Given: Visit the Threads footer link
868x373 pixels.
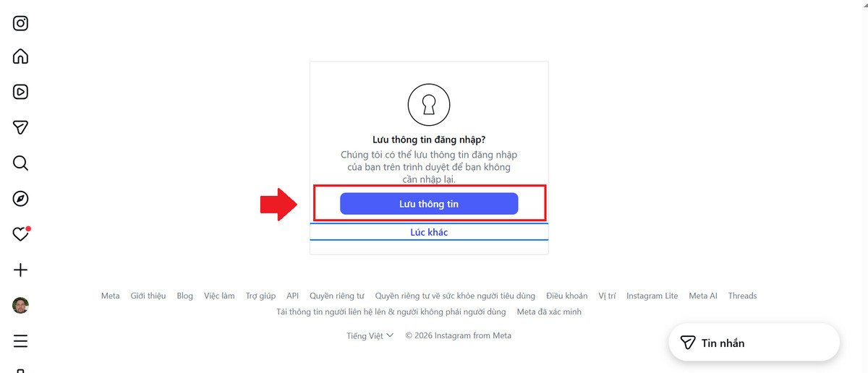Looking at the screenshot, I should [x=742, y=296].
